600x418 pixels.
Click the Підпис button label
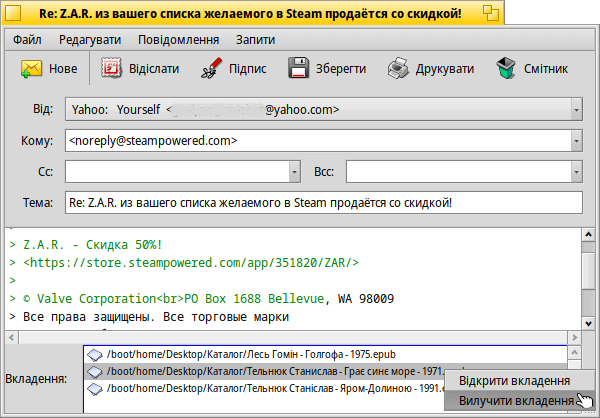248,69
